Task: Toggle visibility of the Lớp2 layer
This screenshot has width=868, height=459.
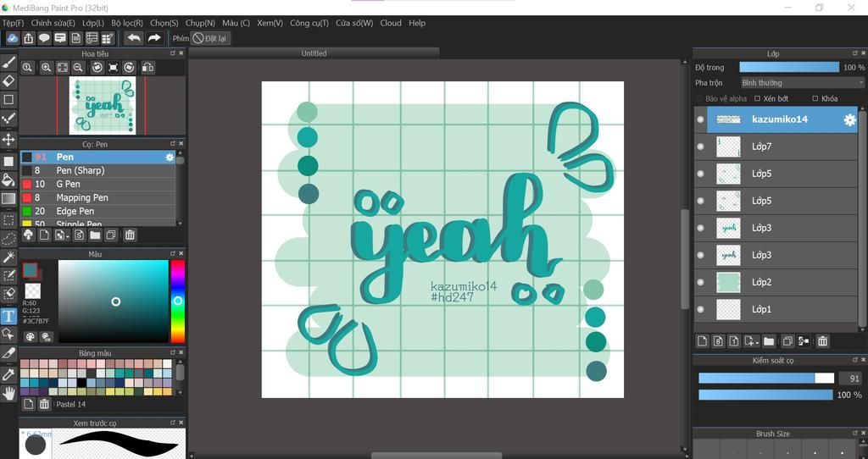Action: [x=701, y=282]
